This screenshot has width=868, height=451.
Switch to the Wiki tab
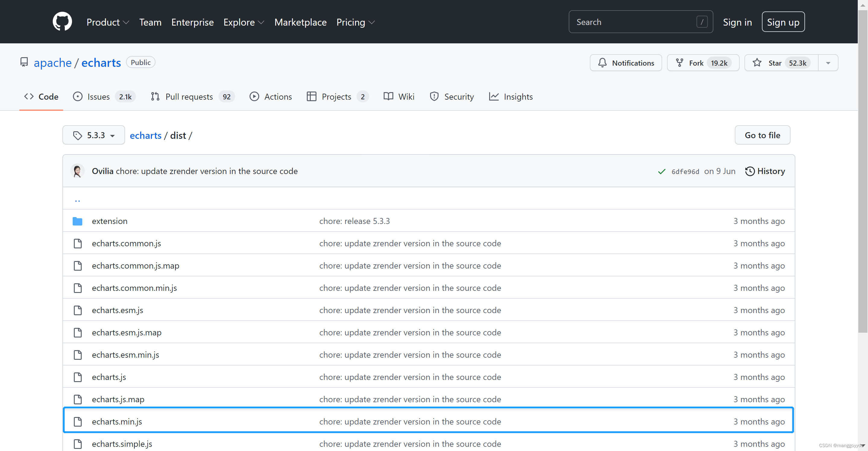pyautogui.click(x=399, y=97)
